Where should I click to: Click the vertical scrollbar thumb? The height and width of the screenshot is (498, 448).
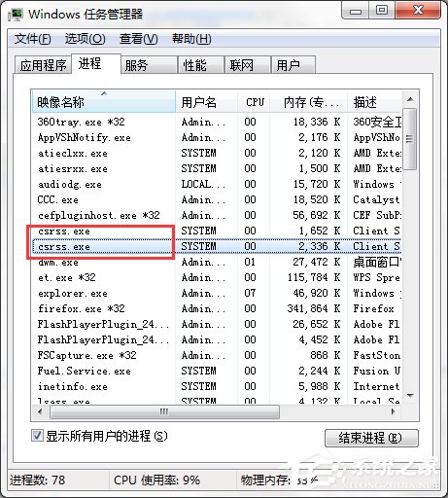point(410,139)
